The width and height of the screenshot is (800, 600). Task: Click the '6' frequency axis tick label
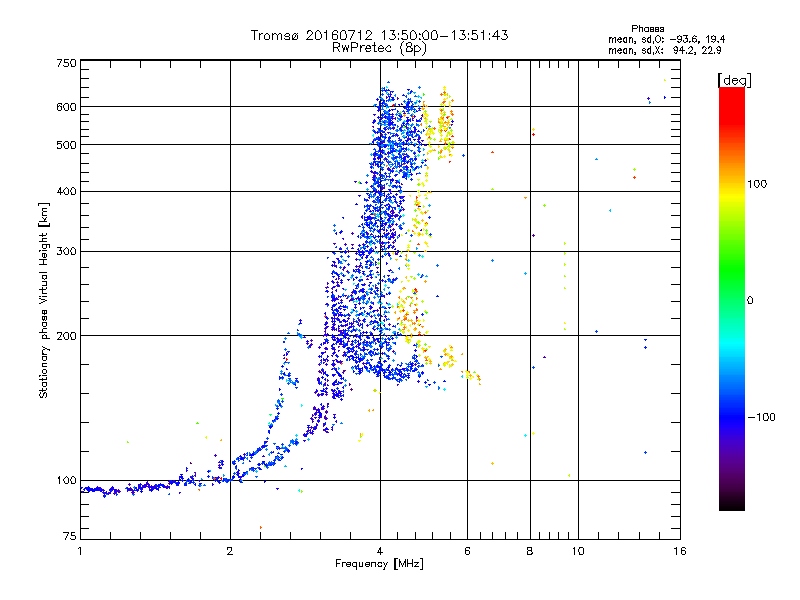[x=467, y=551]
